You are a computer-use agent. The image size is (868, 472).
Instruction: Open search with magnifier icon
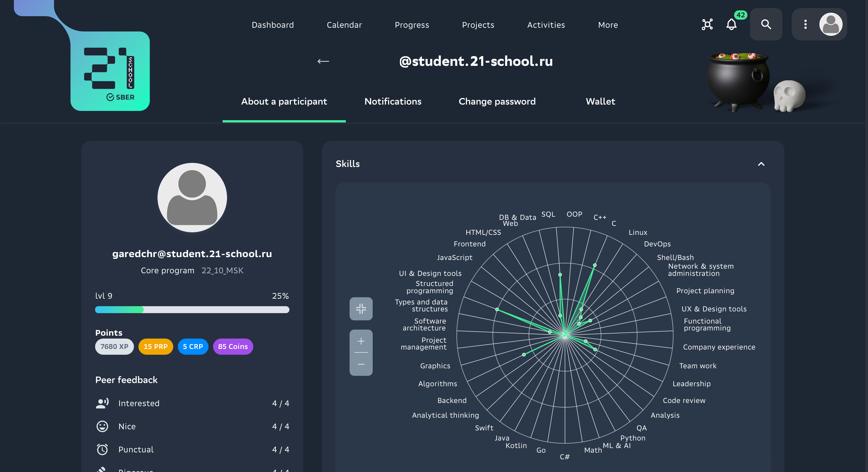(766, 25)
